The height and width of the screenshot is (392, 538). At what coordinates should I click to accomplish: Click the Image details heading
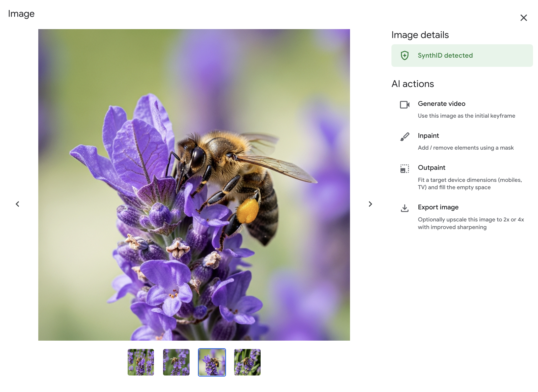(420, 35)
